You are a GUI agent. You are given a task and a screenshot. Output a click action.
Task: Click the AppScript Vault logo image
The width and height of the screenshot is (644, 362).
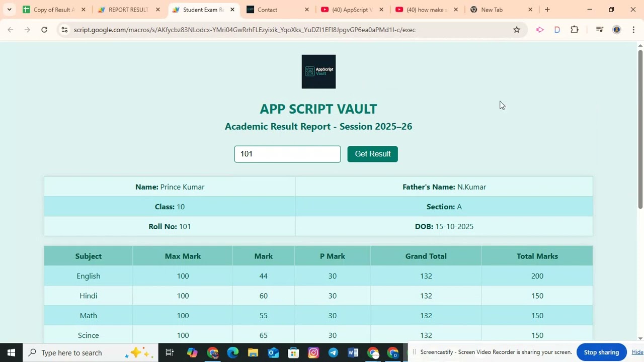pos(318,71)
